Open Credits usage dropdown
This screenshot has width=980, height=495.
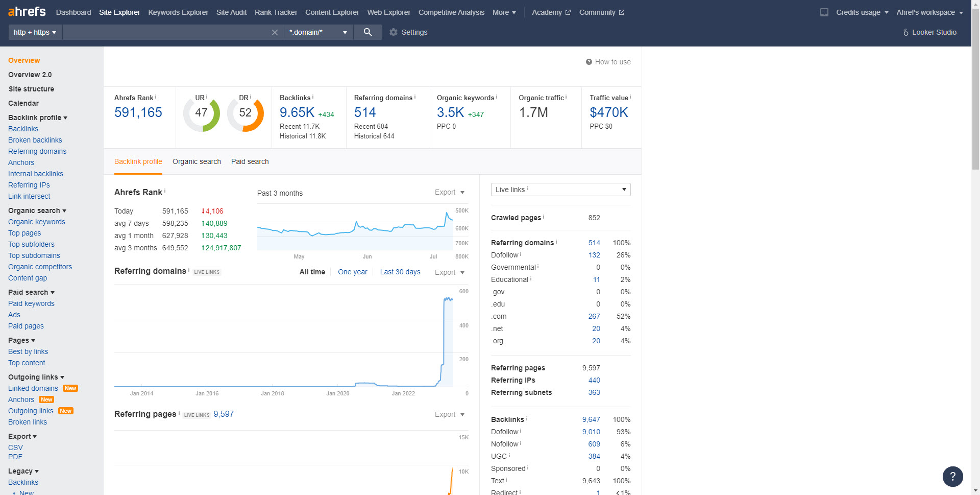pyautogui.click(x=862, y=12)
